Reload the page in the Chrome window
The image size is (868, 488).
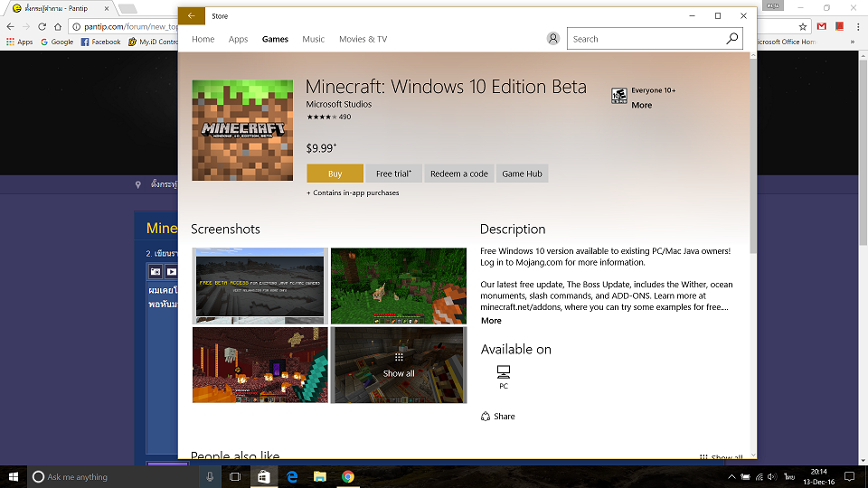pyautogui.click(x=42, y=26)
